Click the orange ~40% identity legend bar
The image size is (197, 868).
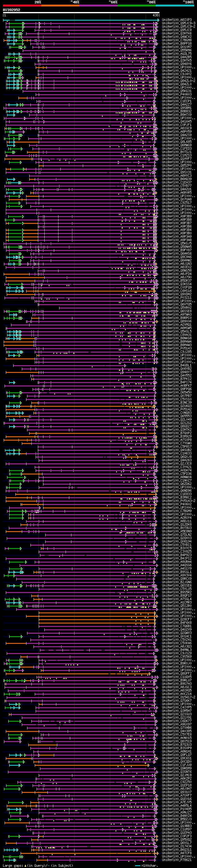click(x=60, y=6)
